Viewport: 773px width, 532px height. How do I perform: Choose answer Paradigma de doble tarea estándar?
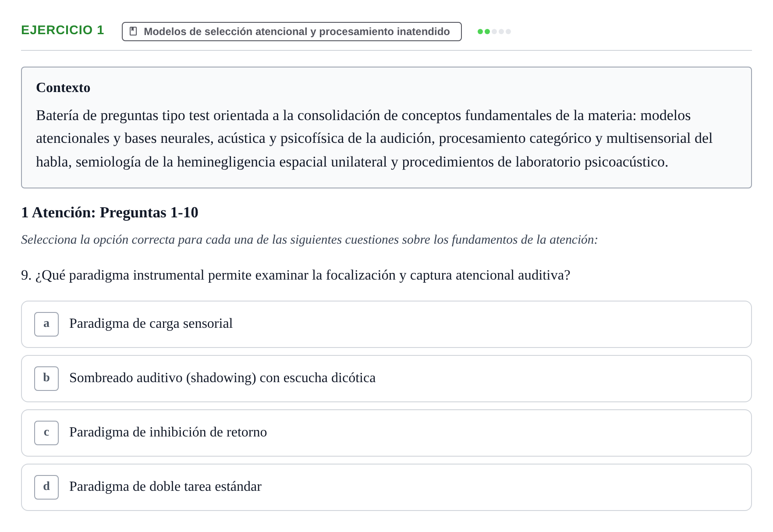tap(386, 487)
